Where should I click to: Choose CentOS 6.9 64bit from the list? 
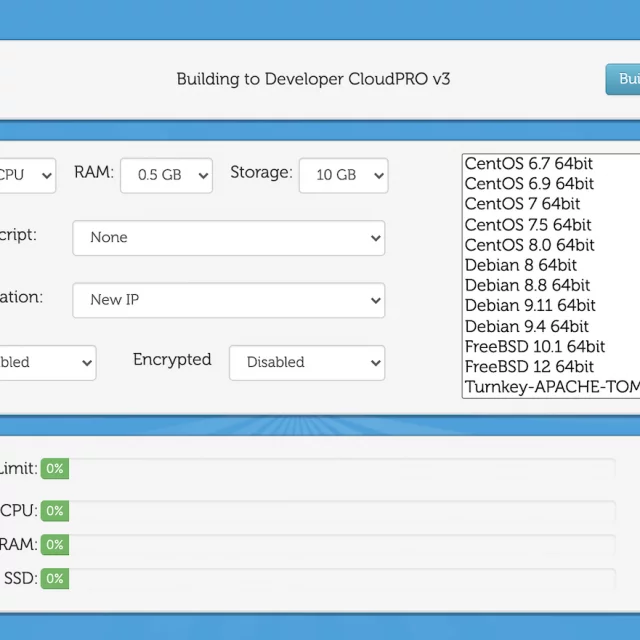point(529,184)
